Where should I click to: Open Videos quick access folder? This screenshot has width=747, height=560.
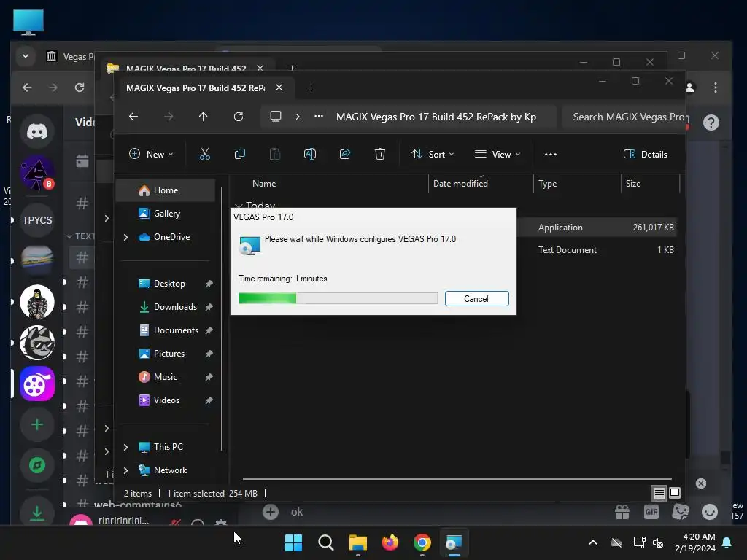(166, 400)
